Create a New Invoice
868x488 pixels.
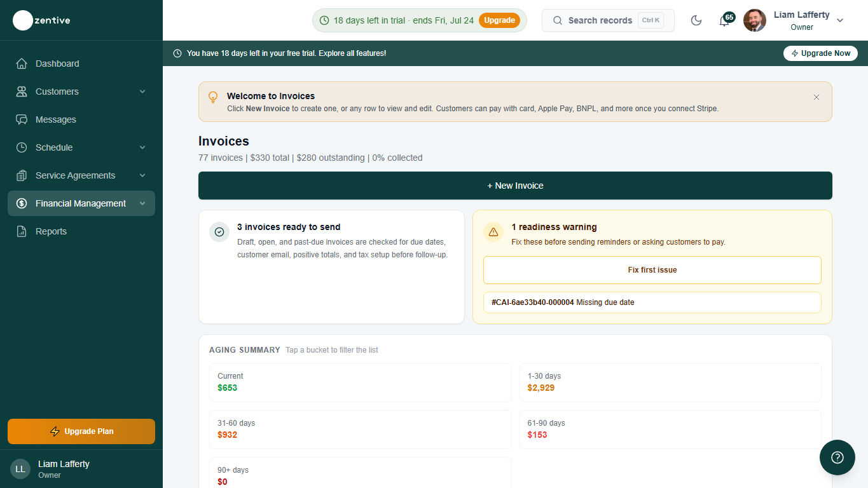[x=515, y=186]
